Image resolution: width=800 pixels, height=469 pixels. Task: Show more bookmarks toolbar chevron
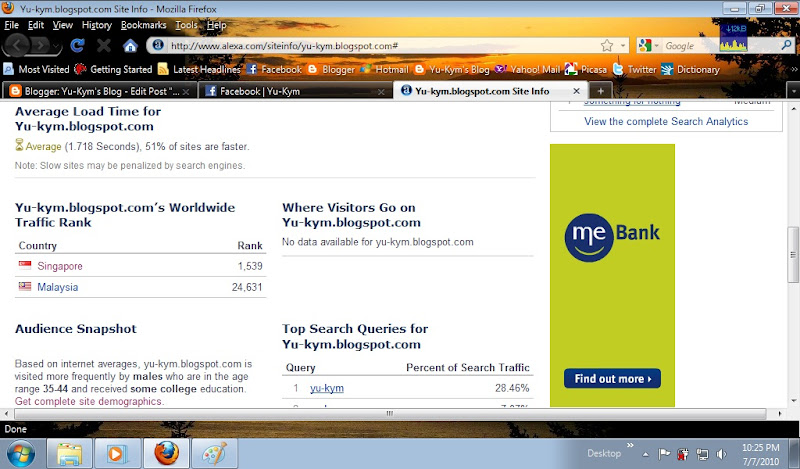[794, 69]
